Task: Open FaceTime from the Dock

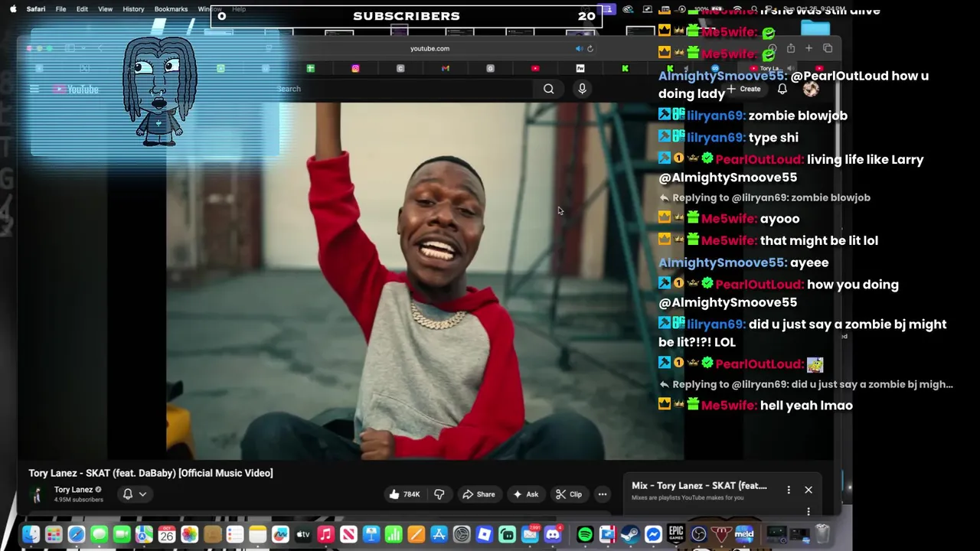Action: (122, 534)
